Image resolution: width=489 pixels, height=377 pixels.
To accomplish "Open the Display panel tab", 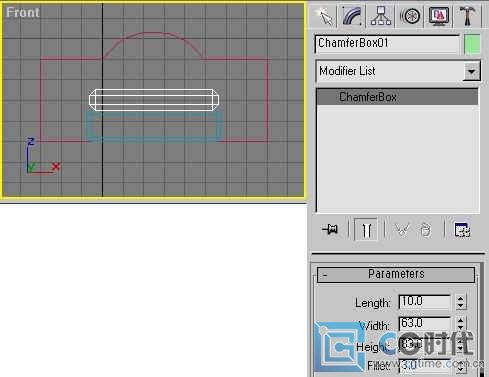I will coord(438,16).
